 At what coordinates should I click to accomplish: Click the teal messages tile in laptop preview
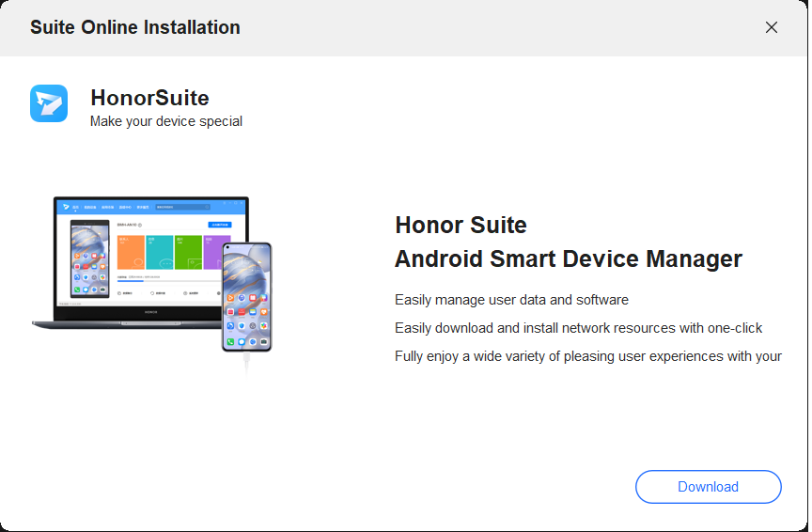(160, 252)
